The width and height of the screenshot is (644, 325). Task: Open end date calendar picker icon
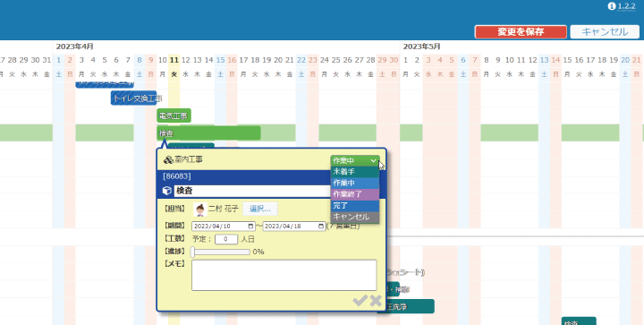coord(321,227)
